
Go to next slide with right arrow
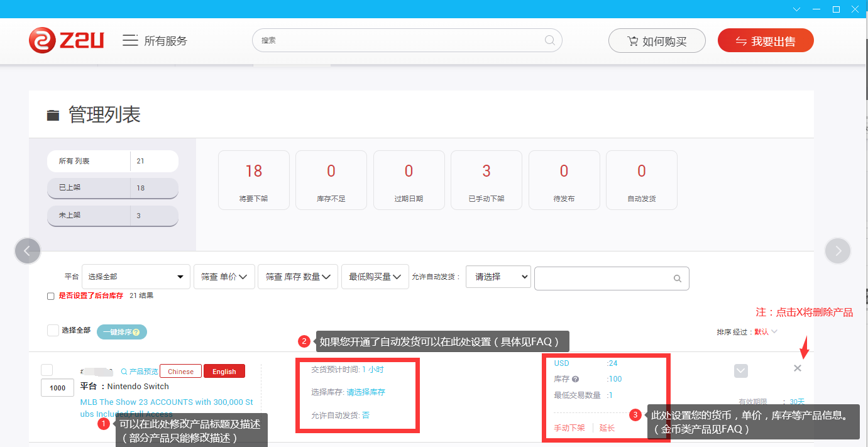[x=838, y=251]
